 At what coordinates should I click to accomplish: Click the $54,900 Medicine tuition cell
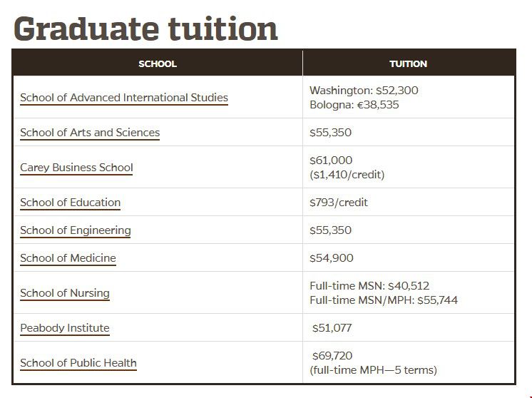pos(332,258)
